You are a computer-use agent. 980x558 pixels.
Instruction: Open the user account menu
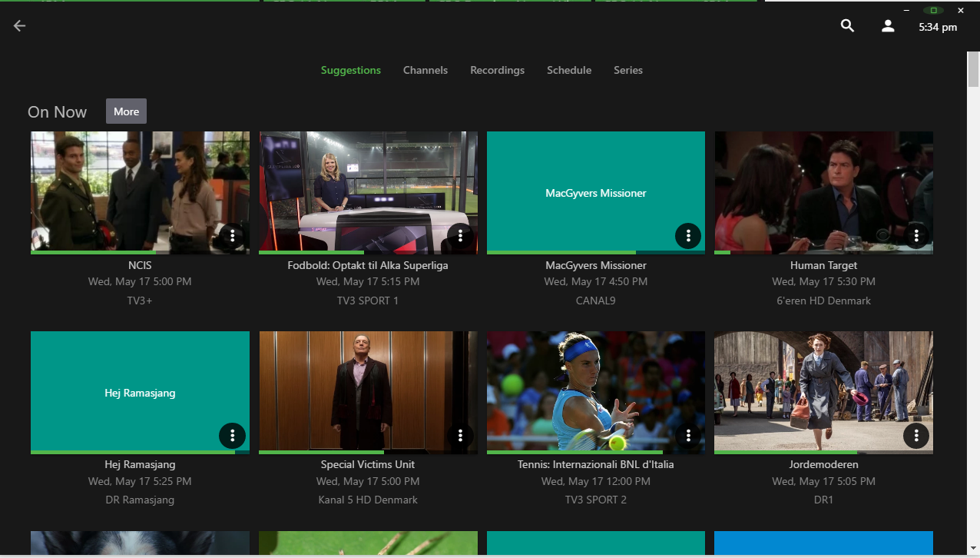[x=887, y=25]
